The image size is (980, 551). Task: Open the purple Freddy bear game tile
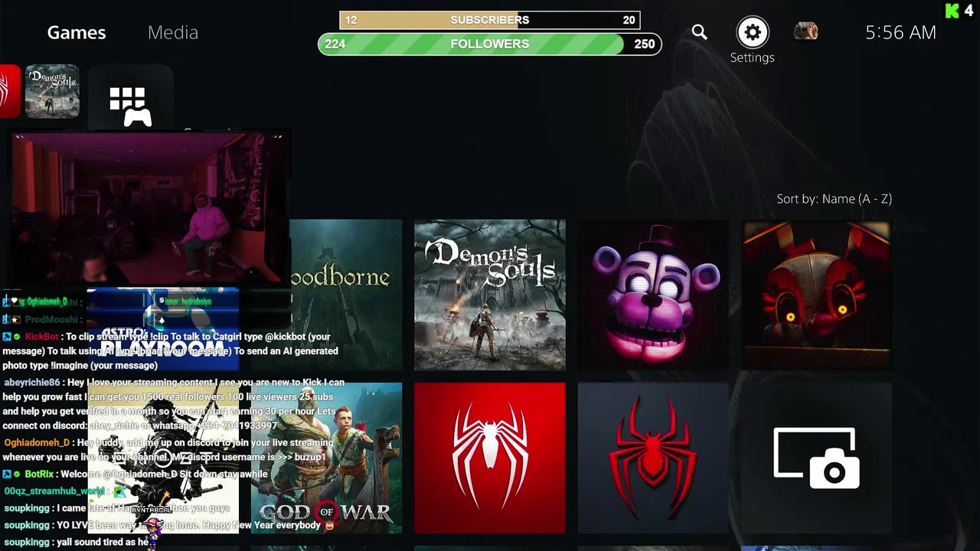pyautogui.click(x=653, y=295)
